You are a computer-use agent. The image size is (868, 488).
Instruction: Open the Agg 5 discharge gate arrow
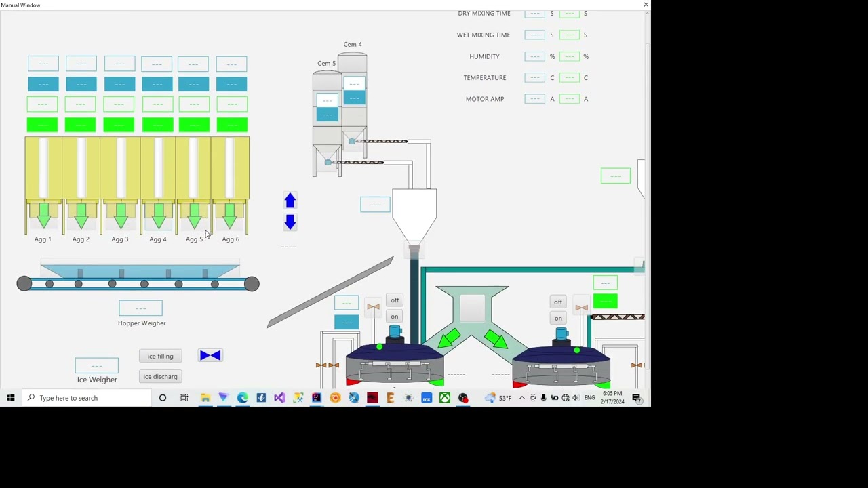click(194, 216)
